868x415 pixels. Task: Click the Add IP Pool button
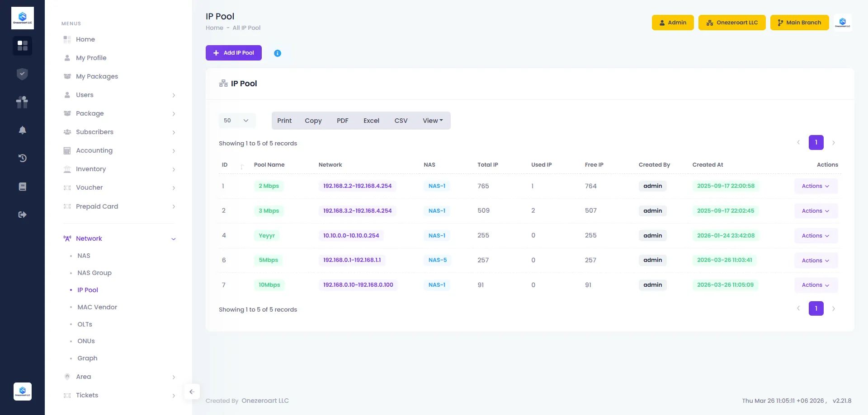(234, 53)
